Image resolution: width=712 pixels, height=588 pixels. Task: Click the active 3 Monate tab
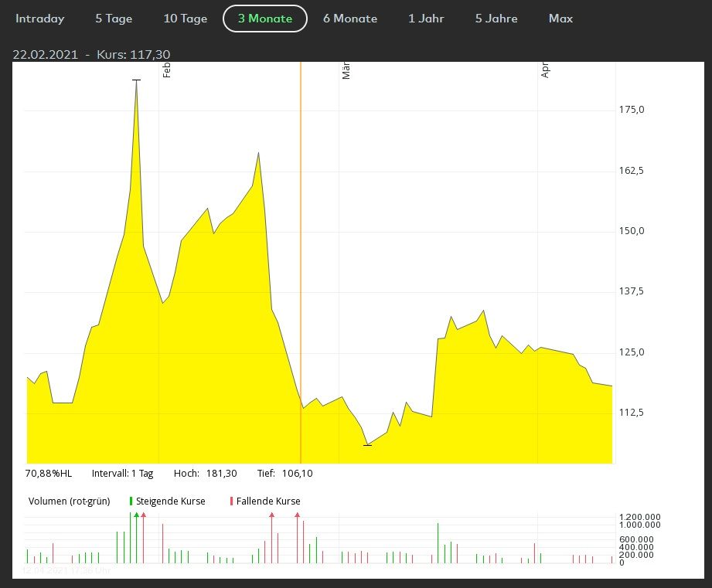coord(265,19)
